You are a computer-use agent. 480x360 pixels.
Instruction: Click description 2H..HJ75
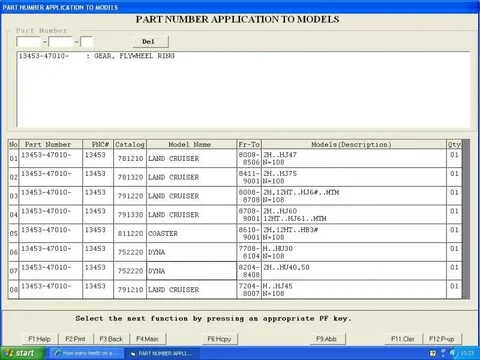[280, 173]
